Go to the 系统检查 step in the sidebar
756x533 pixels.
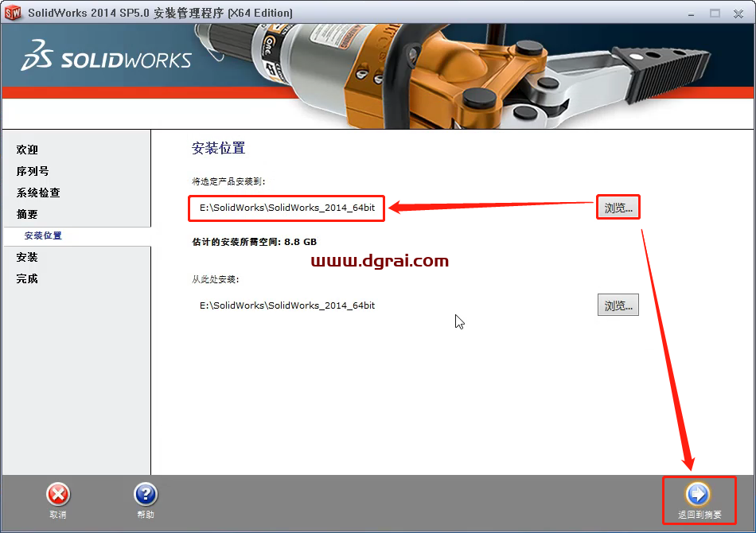pos(38,193)
